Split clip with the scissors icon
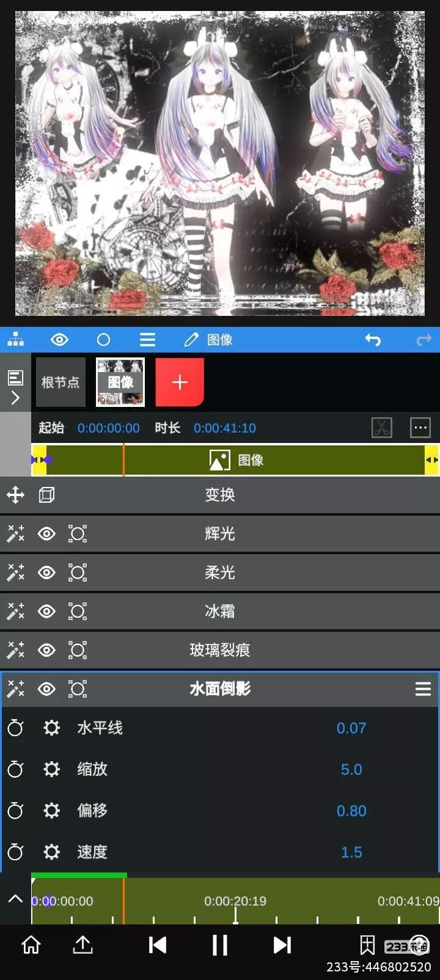 point(382,428)
